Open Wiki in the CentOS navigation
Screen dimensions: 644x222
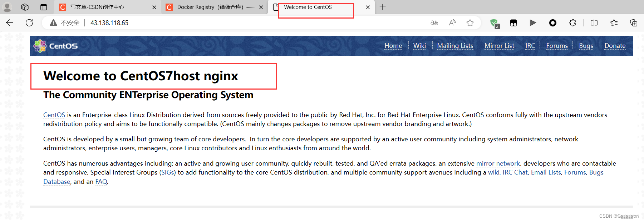(419, 46)
